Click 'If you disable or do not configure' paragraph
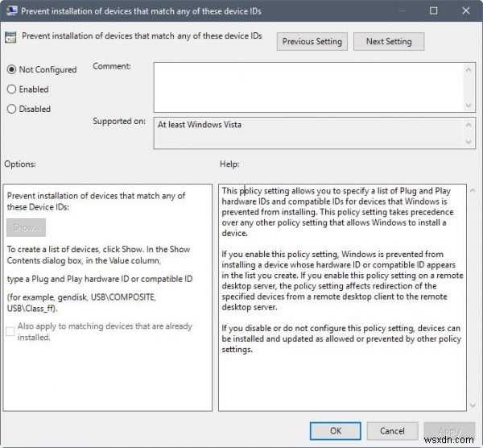This screenshot has height=448, width=483. click(x=341, y=338)
